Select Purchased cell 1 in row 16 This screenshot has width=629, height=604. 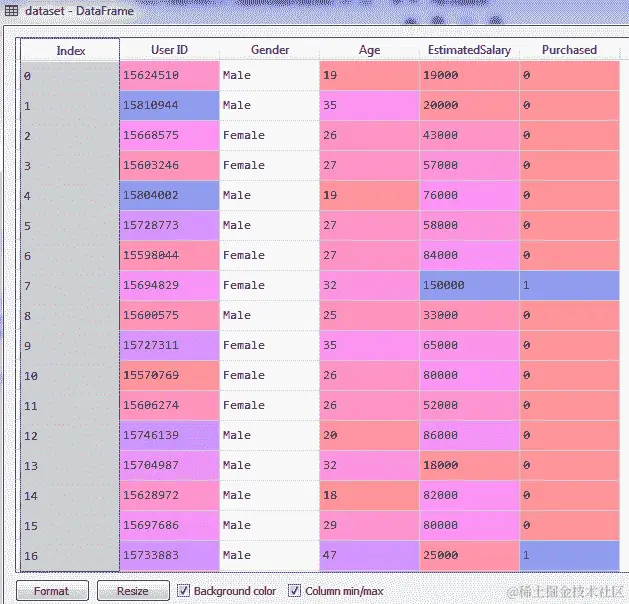569,556
